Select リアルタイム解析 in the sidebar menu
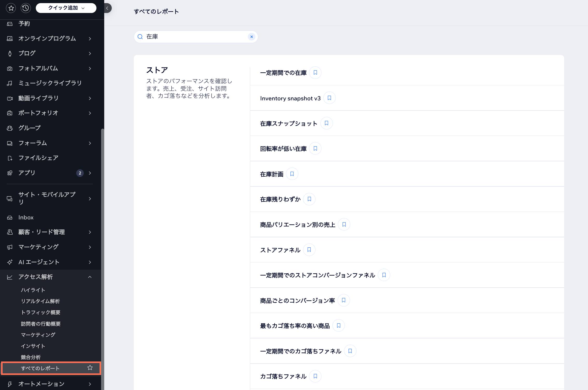 [40, 301]
